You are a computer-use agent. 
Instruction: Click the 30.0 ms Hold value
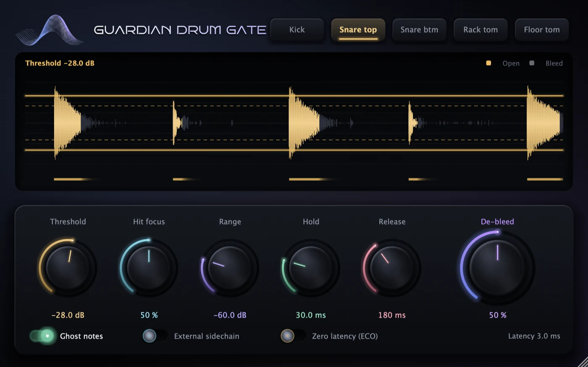pyautogui.click(x=311, y=315)
